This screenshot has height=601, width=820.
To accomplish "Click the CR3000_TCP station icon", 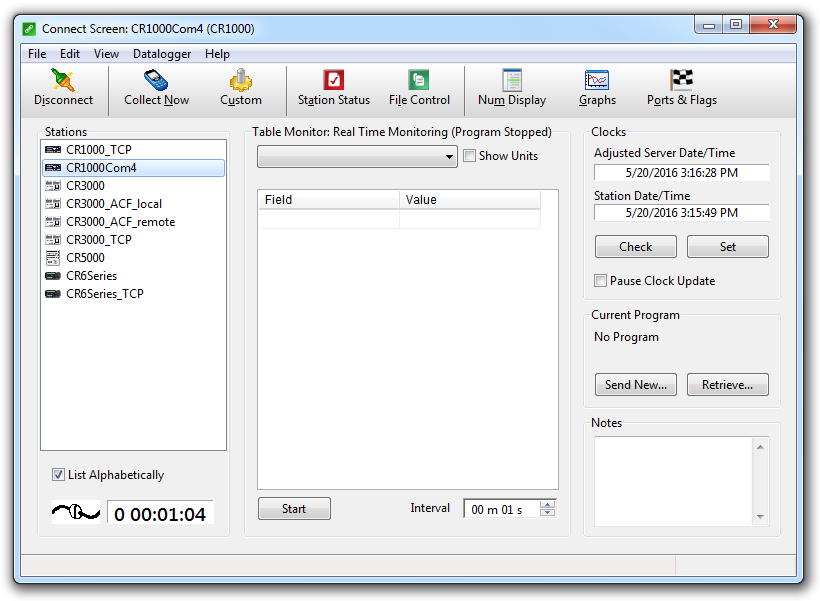I will [53, 240].
